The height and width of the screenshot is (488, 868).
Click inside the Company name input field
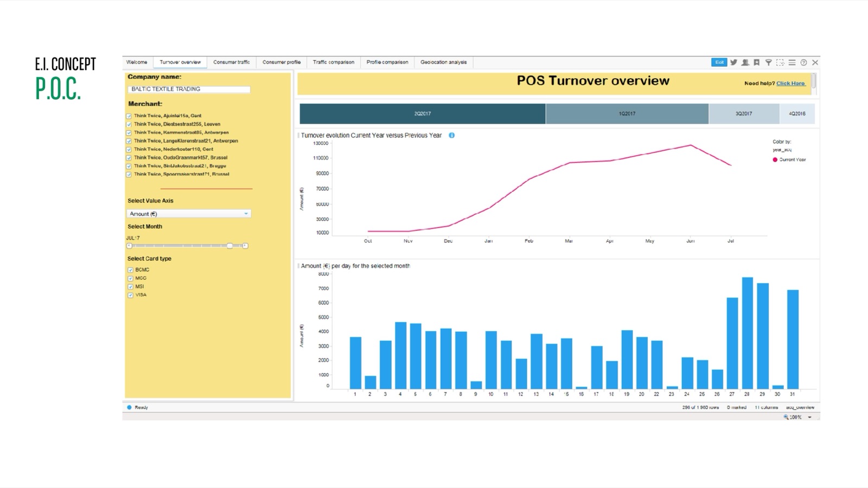point(189,89)
